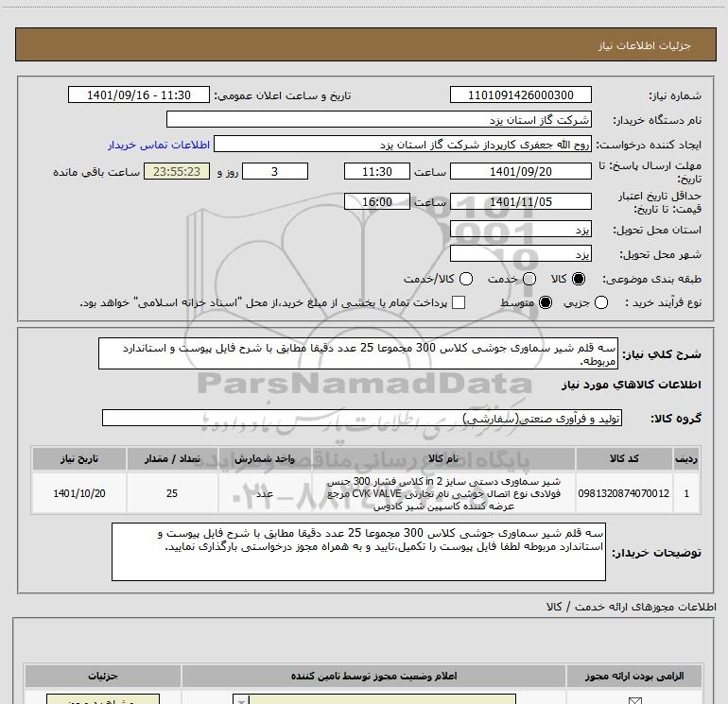Click the request creator field
This screenshot has height=704, width=728.
tap(403, 144)
